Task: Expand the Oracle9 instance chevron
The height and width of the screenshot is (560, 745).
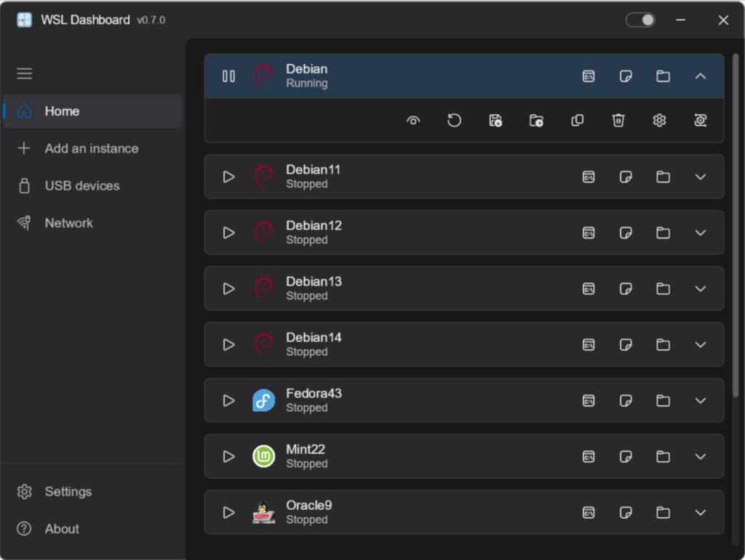Action: point(700,513)
